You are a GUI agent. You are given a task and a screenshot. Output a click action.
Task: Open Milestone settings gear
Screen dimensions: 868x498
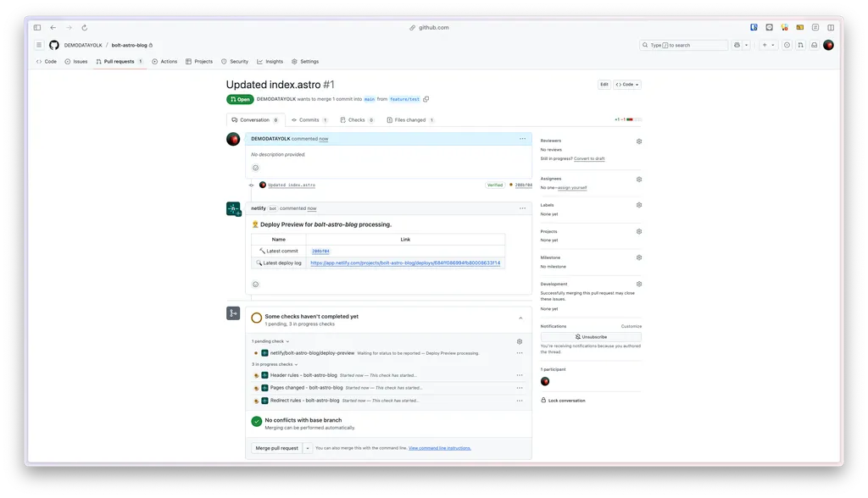coord(639,257)
